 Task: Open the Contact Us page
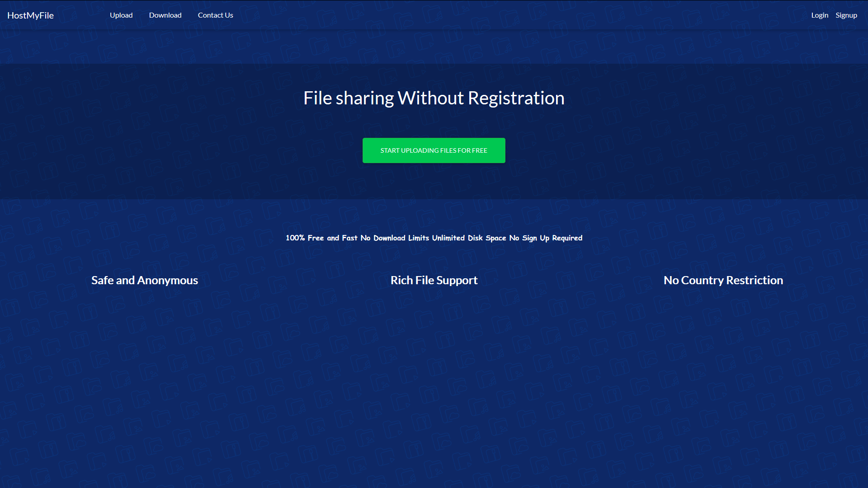point(215,15)
